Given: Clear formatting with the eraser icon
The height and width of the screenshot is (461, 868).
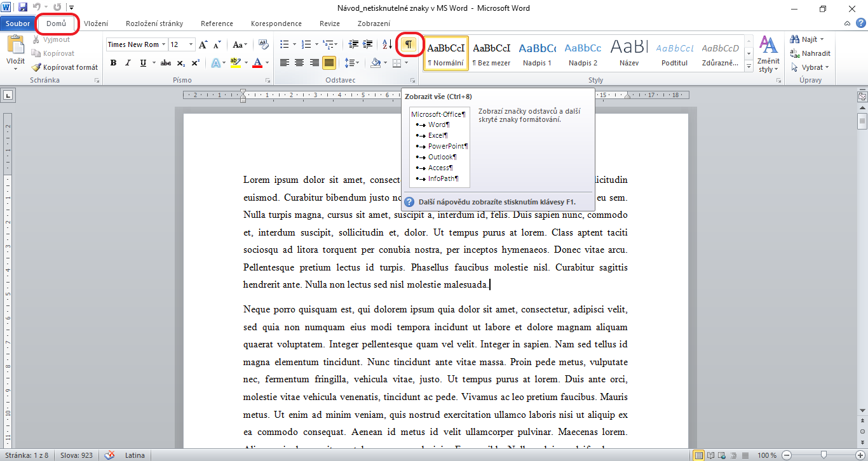Looking at the screenshot, I should pos(264,44).
